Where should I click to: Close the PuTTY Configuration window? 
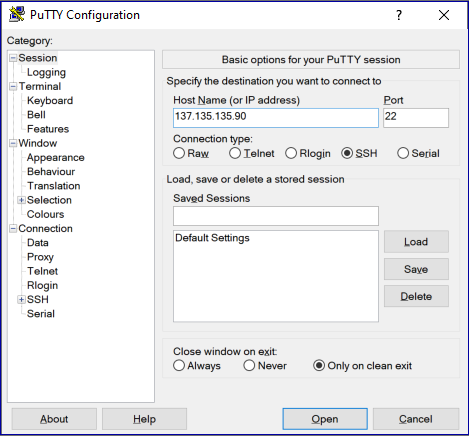pyautogui.click(x=444, y=15)
